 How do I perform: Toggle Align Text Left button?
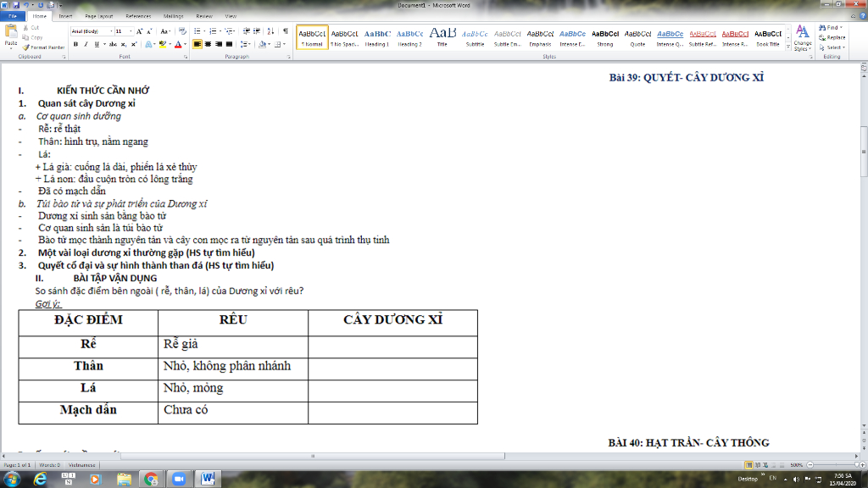[198, 44]
